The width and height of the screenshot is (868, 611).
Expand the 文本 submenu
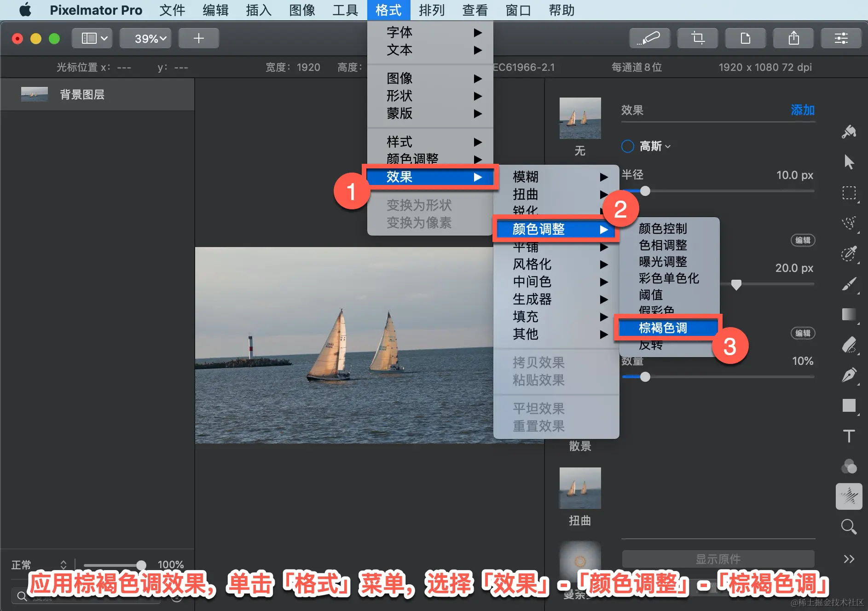point(430,50)
